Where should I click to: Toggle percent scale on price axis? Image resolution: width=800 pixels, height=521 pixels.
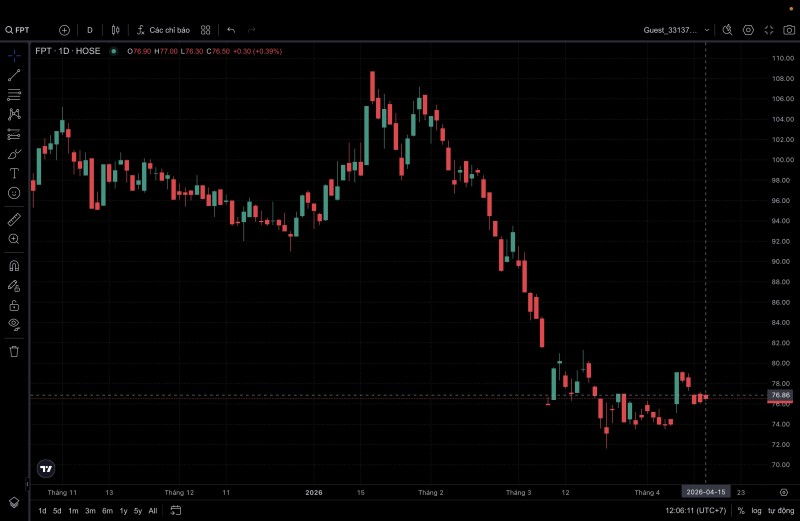tap(741, 510)
